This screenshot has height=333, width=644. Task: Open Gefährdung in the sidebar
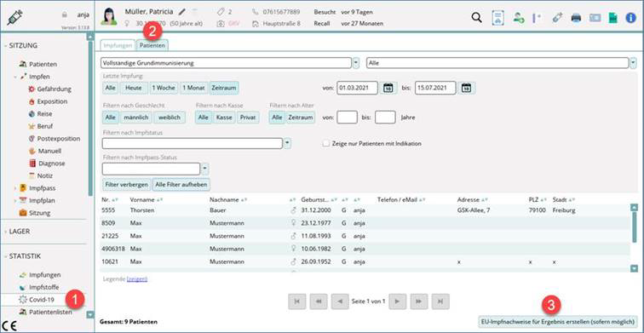(49, 89)
